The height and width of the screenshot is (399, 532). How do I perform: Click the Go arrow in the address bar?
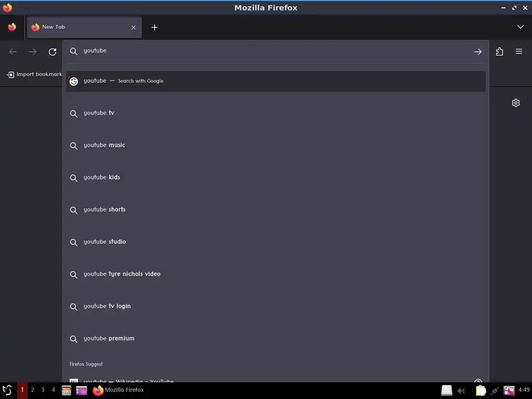click(478, 51)
